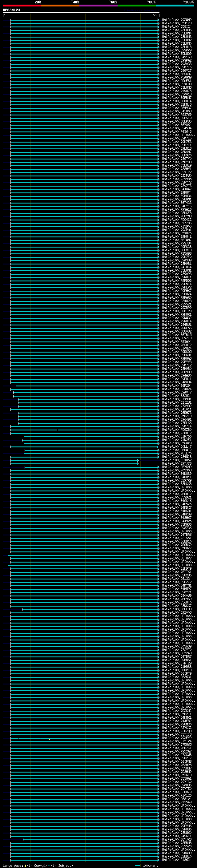Select hit label UniRef100_A2XD52
197x868 pixels.
coord(177,460)
